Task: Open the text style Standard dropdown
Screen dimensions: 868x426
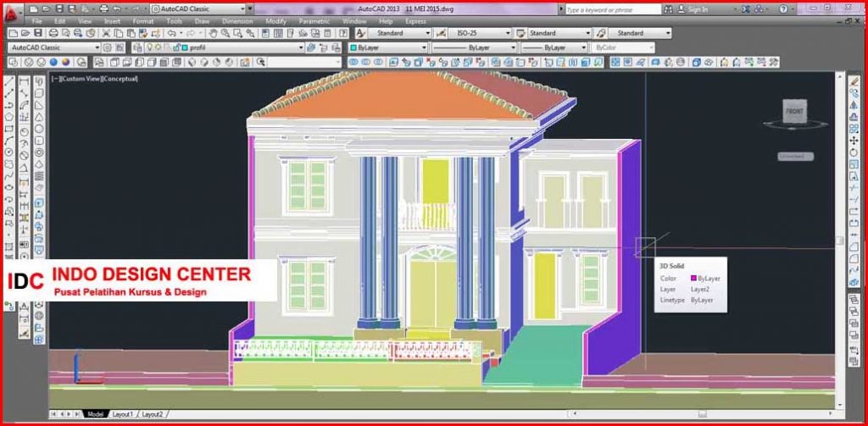Action: click(399, 33)
